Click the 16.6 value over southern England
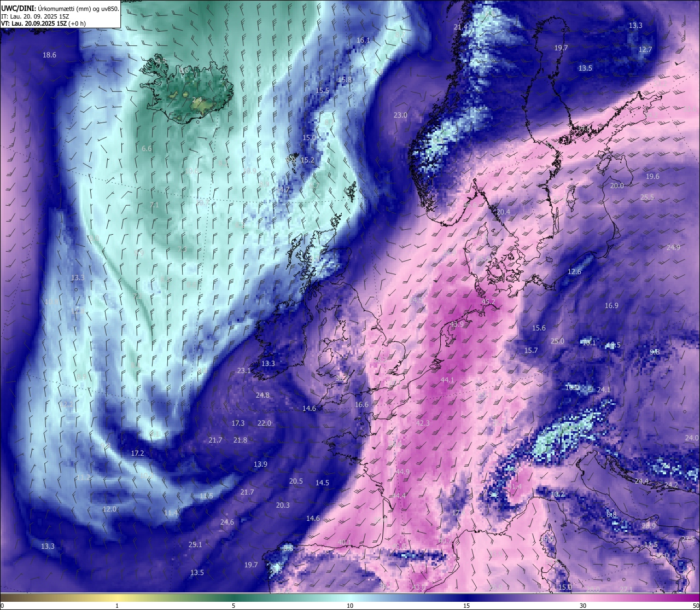 (361, 404)
